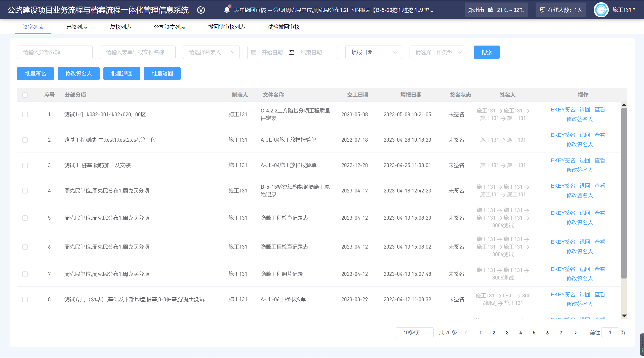
Task: Click the 结束日期 date field
Action: pyautogui.click(x=311, y=52)
